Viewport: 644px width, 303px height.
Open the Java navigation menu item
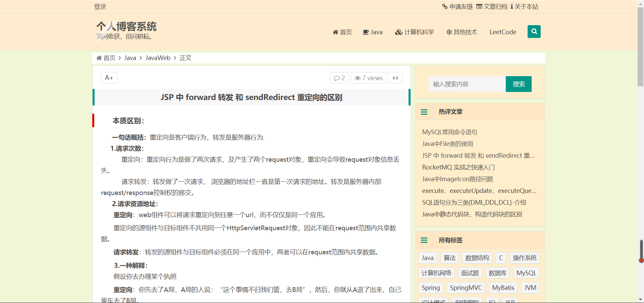pos(373,32)
